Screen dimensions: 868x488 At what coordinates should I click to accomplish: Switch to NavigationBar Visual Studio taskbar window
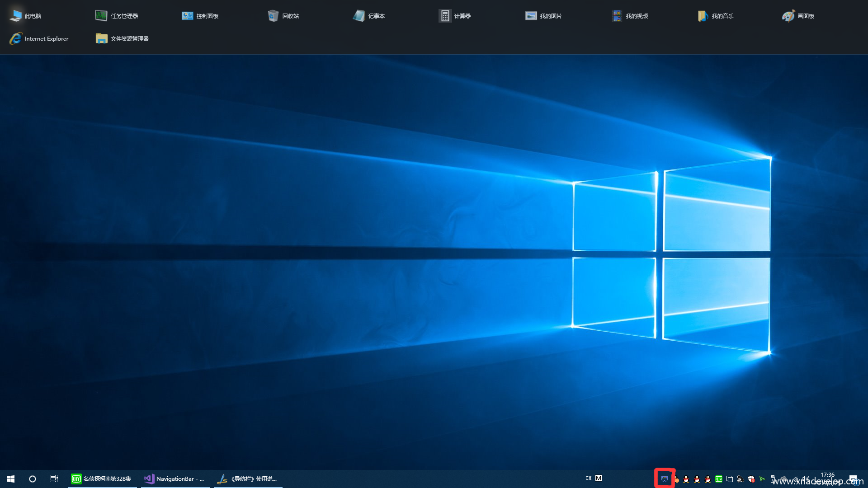point(175,479)
